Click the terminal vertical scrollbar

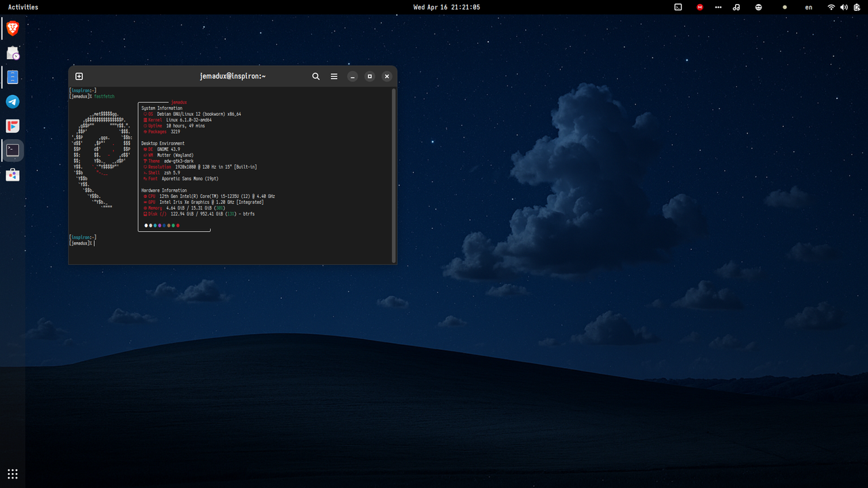coord(393,175)
